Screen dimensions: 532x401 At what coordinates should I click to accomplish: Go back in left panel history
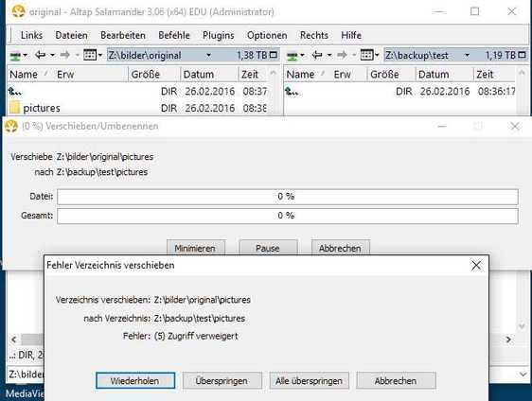pos(41,55)
